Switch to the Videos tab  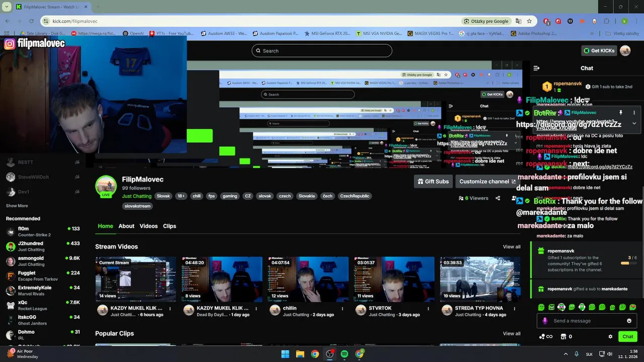click(148, 226)
